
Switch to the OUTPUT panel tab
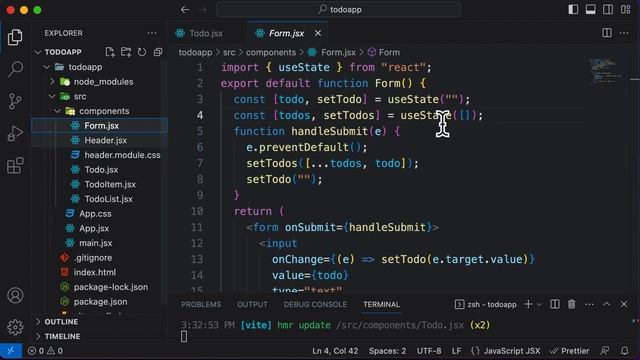tap(252, 304)
